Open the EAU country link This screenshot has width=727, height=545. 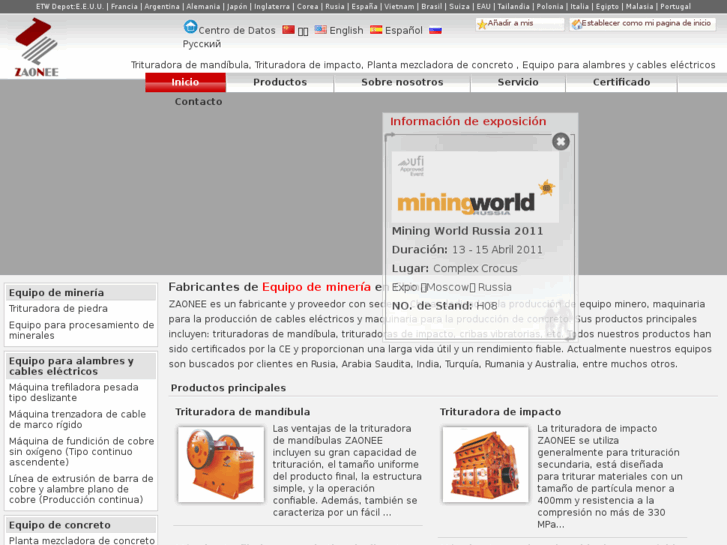[x=484, y=6]
